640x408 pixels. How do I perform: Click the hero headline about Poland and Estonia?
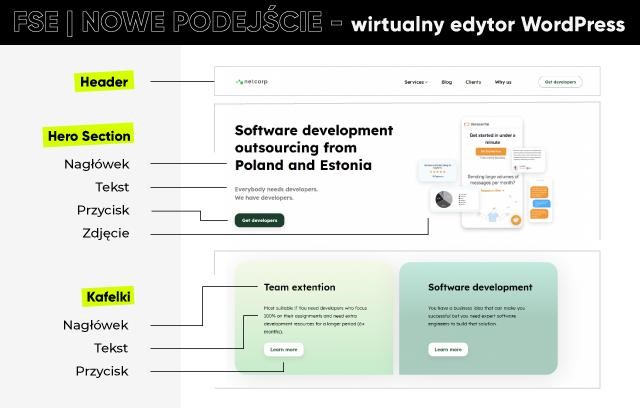click(x=313, y=147)
